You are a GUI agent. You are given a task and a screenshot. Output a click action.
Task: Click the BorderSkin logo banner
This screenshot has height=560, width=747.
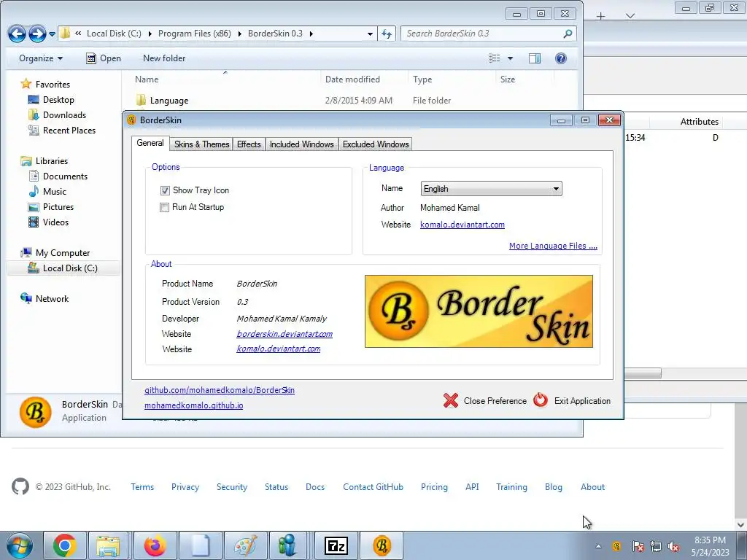tap(479, 311)
